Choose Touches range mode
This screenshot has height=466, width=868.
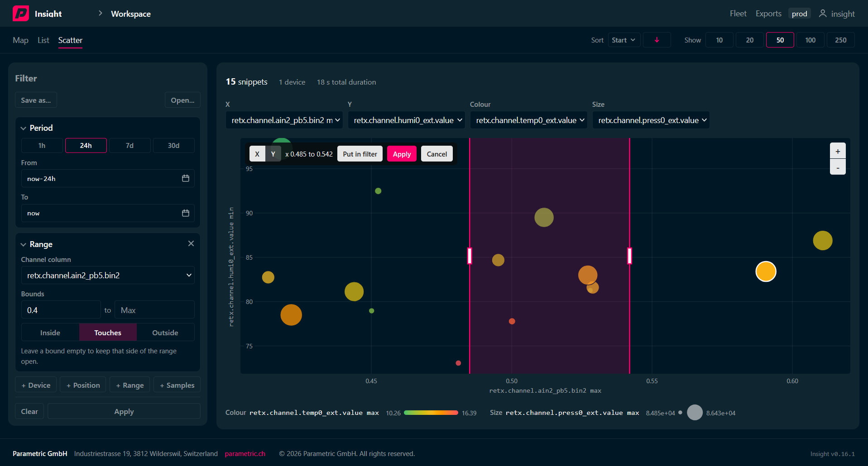coord(108,333)
